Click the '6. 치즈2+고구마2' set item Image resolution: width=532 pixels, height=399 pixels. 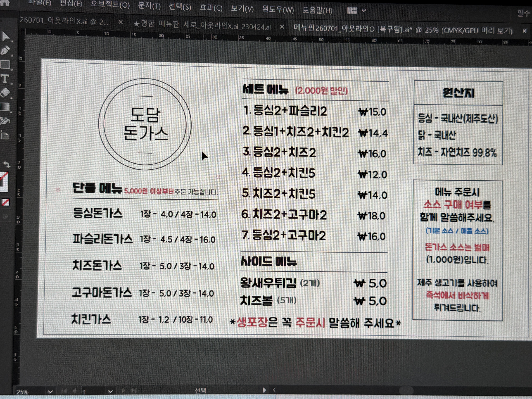coord(284,214)
